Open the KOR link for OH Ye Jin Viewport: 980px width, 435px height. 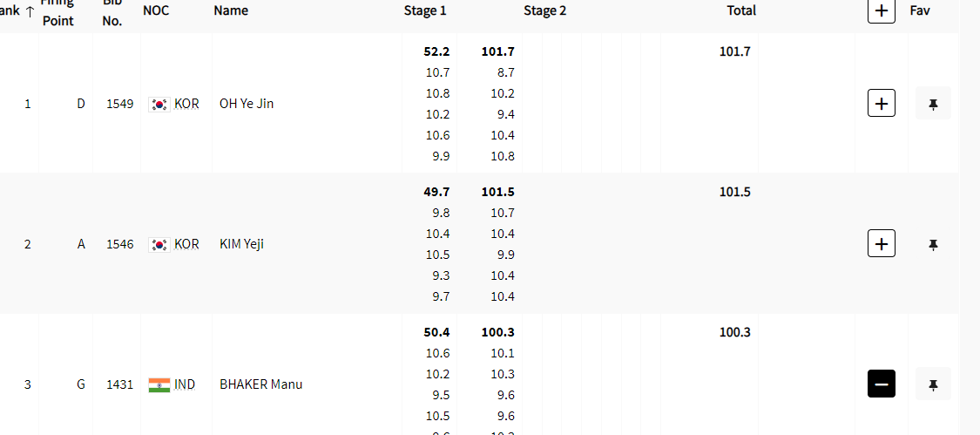tap(186, 103)
